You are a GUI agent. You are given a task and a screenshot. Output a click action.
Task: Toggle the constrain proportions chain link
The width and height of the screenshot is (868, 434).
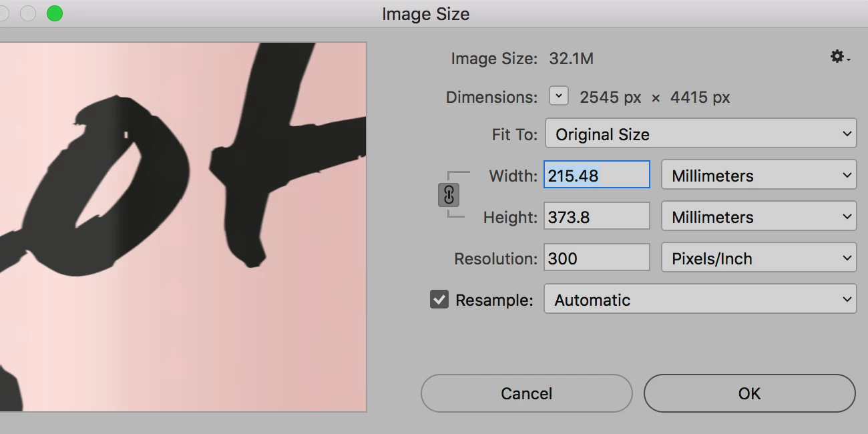coord(449,196)
